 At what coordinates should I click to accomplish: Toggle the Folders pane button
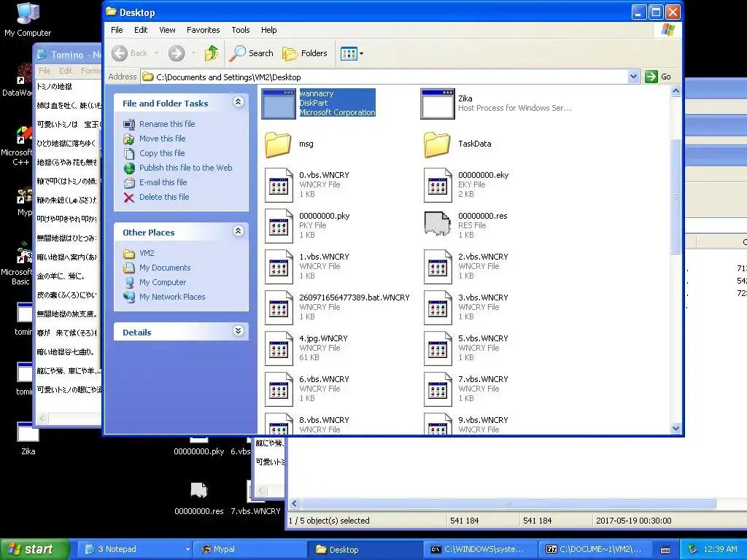pos(305,53)
